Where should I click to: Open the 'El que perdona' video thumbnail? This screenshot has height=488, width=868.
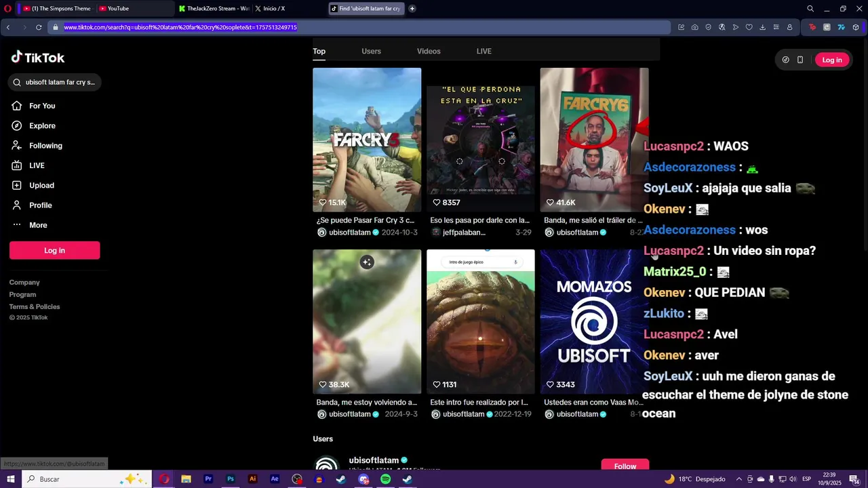481,140
